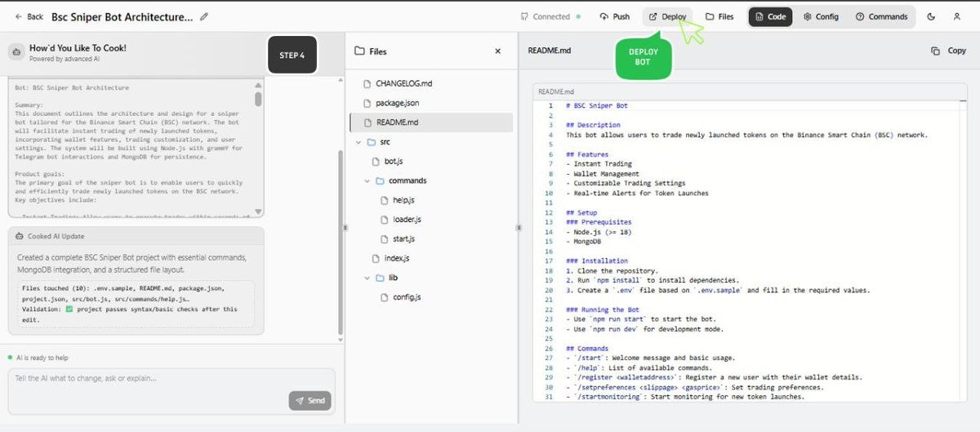The image size is (980, 432).
Task: Open the Commands tab
Action: [881, 16]
